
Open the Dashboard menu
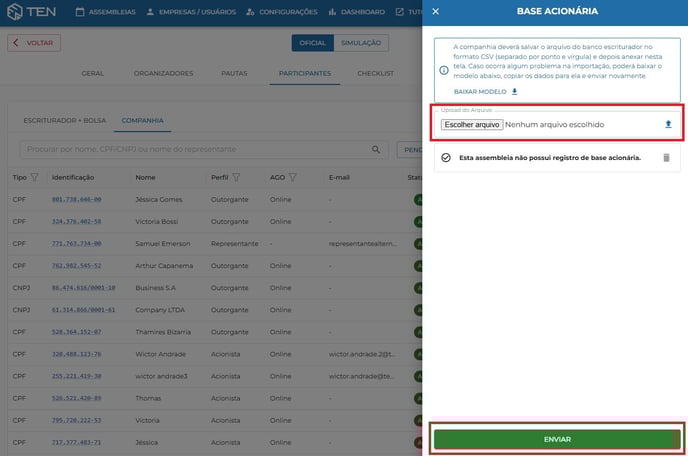(357, 12)
